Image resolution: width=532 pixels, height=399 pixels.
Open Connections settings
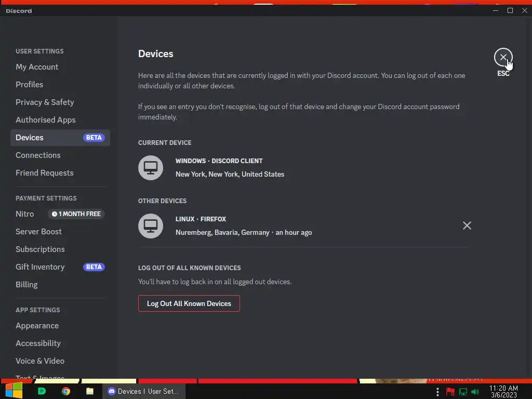(x=60, y=155)
